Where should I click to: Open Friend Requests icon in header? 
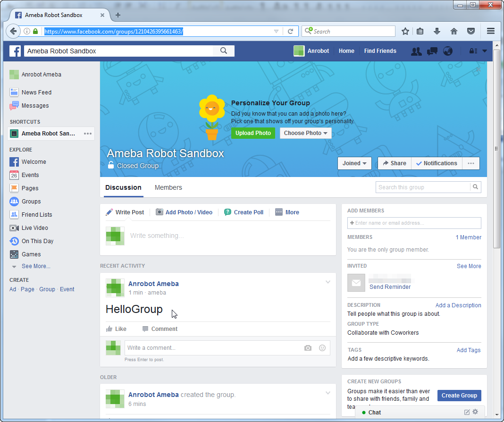(416, 51)
